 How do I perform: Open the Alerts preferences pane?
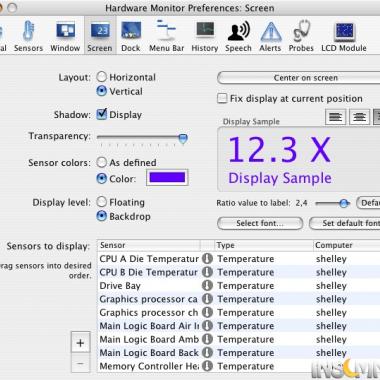tap(270, 36)
